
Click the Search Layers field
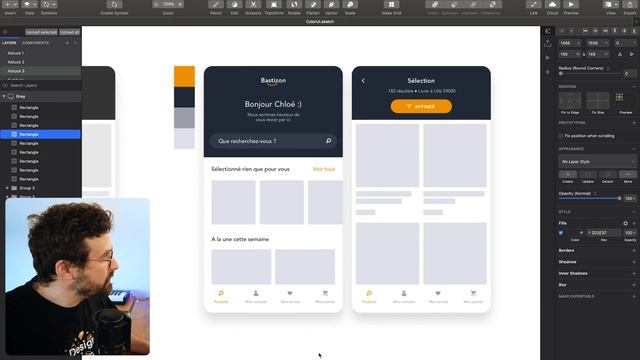41,85
